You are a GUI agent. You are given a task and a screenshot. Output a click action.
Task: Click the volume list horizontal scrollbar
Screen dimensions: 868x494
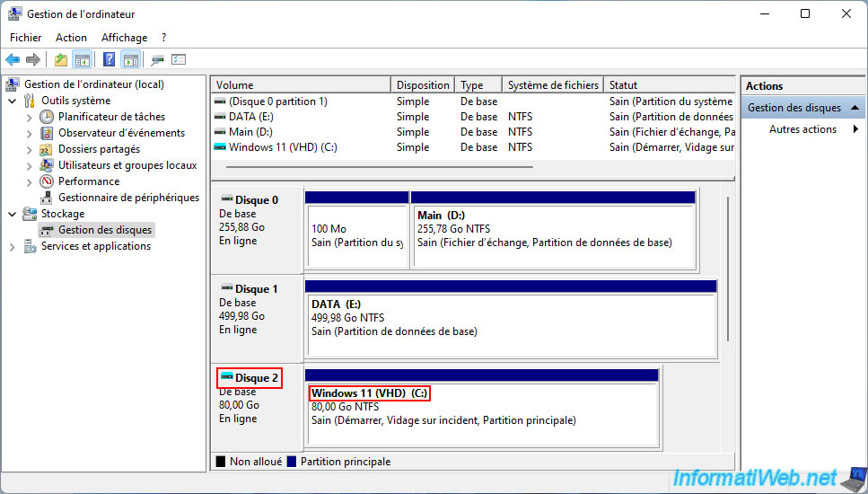click(379, 166)
